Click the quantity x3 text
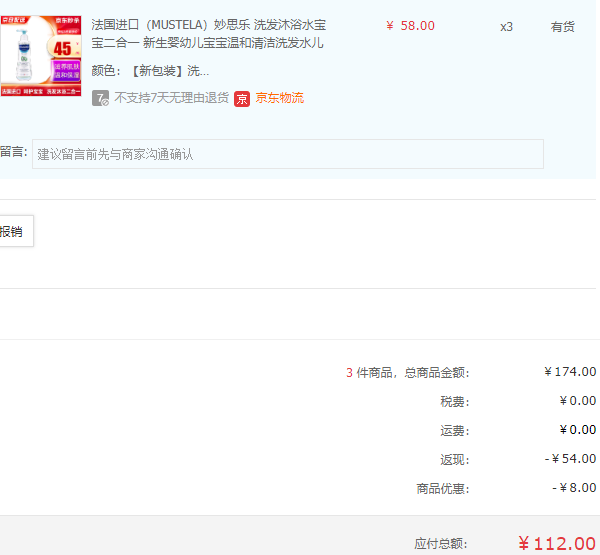 coord(506,27)
